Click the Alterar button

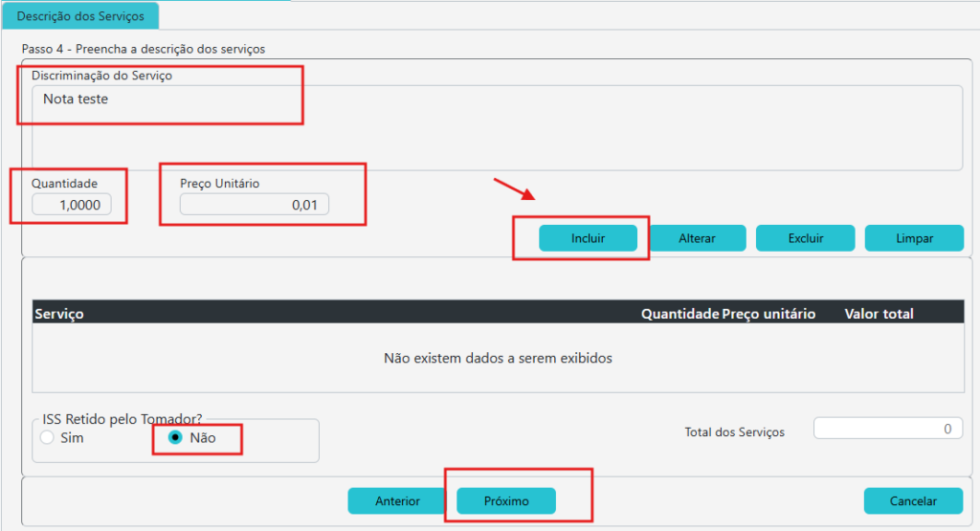click(x=697, y=238)
